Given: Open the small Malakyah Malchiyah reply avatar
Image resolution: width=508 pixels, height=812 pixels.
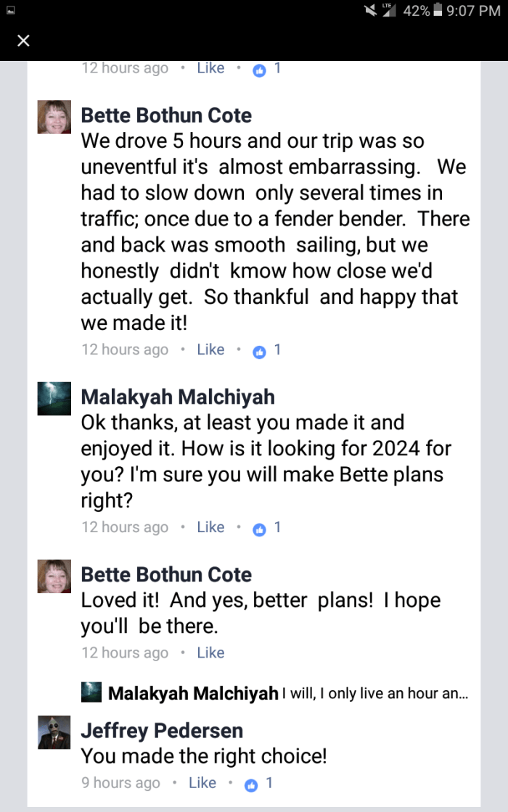Looking at the screenshot, I should [91, 693].
